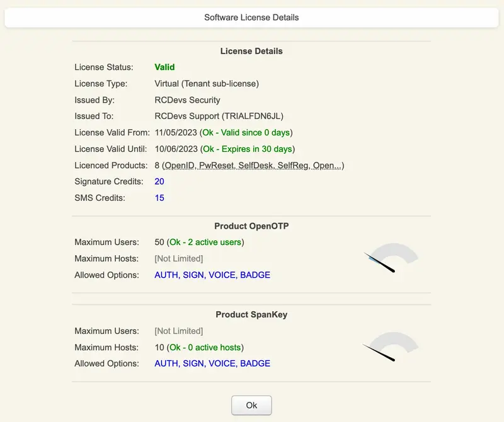Click the License Details section heading
Viewport: 504px width, 422px height.
tap(251, 51)
